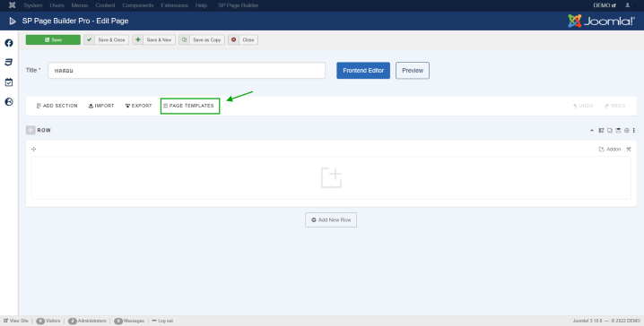Click the green Save button
Screen dimensions: 644x326
(x=53, y=39)
